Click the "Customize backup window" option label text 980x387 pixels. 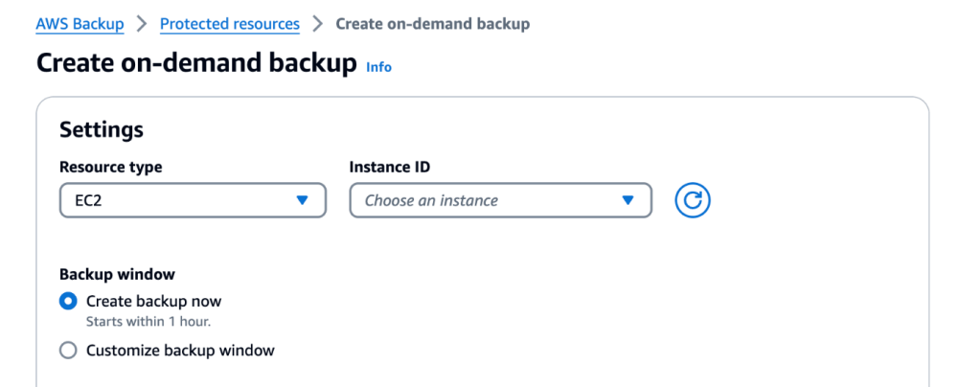[180, 351]
